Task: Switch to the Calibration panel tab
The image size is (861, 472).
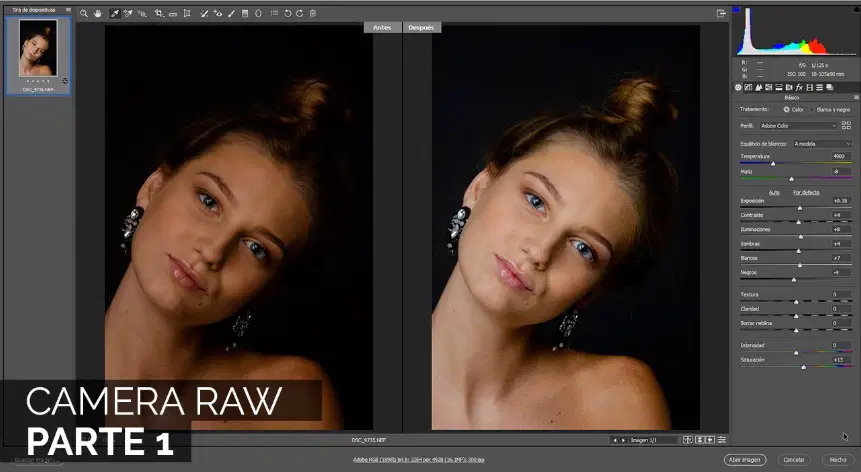Action: click(x=809, y=87)
